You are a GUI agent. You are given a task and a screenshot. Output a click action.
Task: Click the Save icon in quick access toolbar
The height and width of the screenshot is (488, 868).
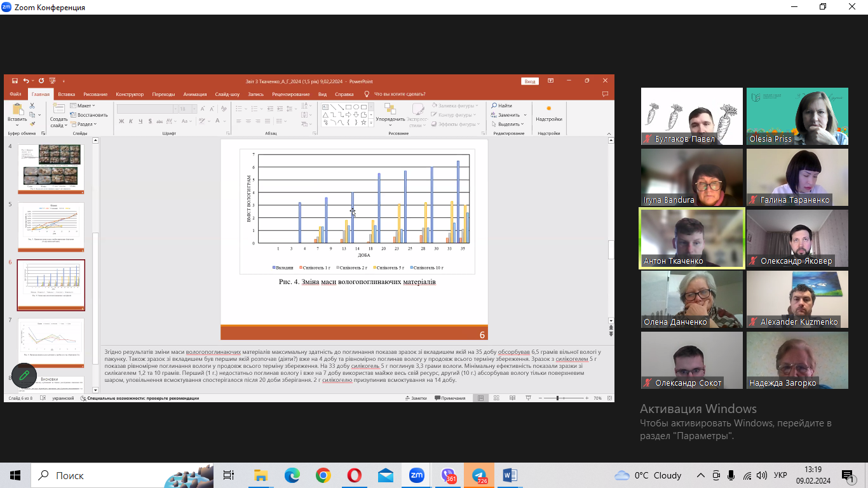pos(15,81)
